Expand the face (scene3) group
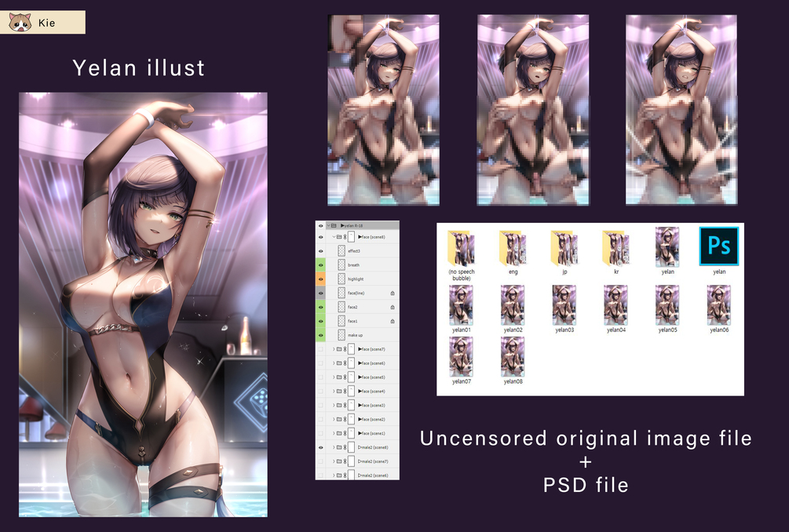The width and height of the screenshot is (789, 532). (334, 406)
